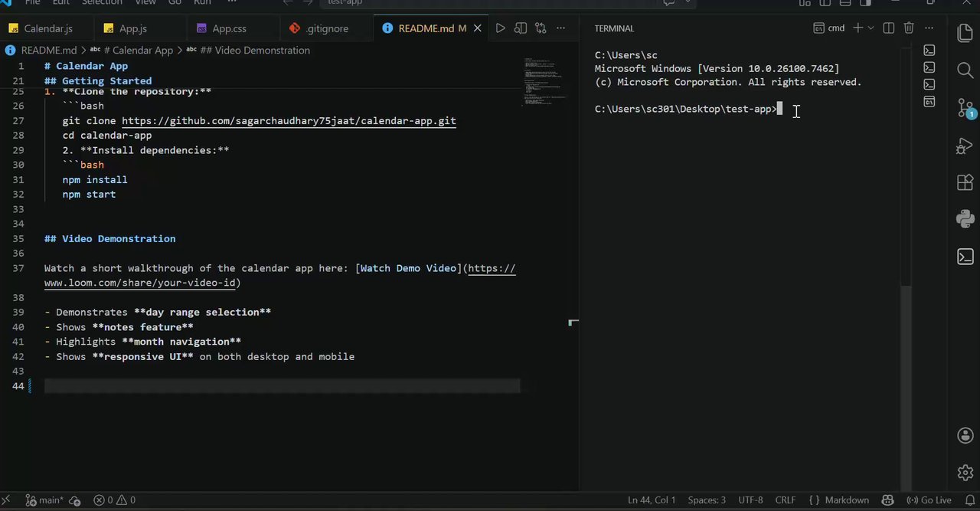Select the cmd terminal at list bottom
The image size is (980, 511).
pyautogui.click(x=929, y=101)
